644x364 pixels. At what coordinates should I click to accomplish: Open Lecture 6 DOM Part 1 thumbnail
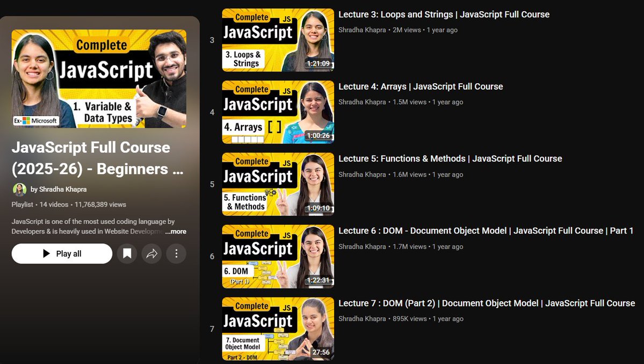(x=278, y=257)
